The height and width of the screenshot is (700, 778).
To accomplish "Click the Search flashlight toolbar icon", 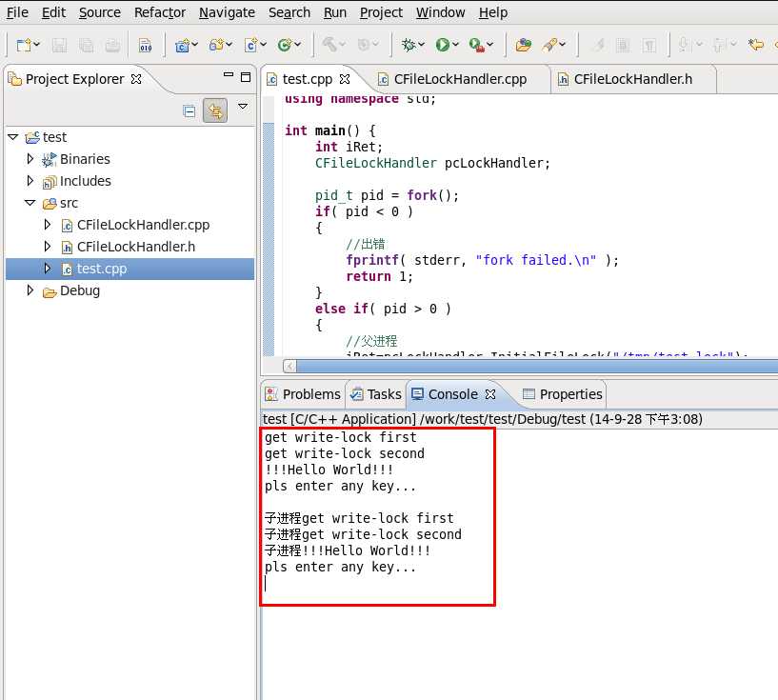I will 549,45.
